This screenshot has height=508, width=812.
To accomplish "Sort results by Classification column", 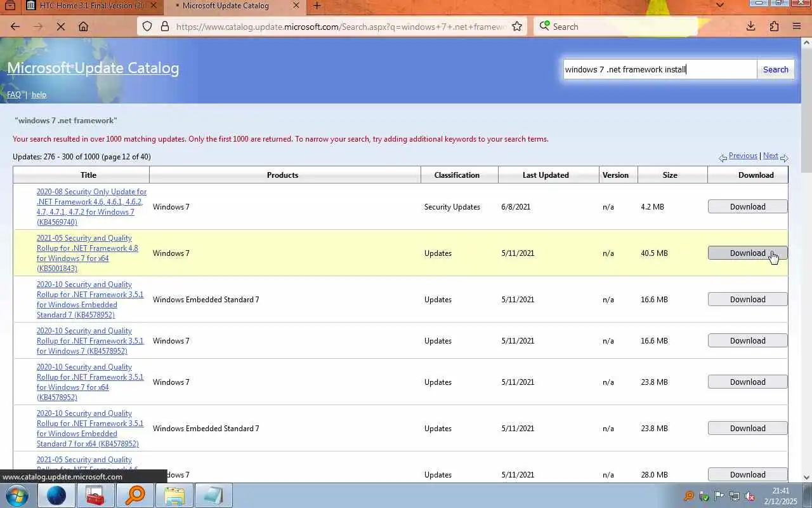I will (x=457, y=175).
